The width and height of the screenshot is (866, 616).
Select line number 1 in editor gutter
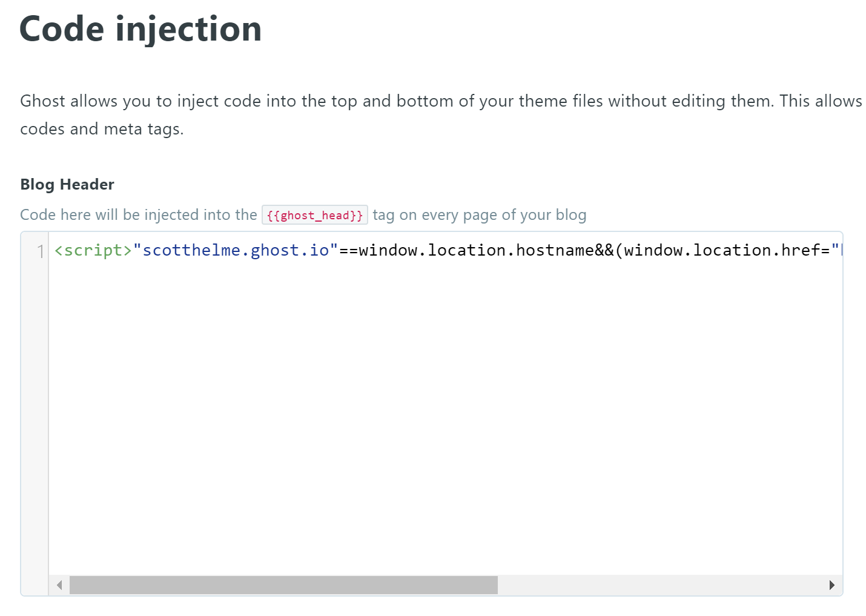(40, 251)
